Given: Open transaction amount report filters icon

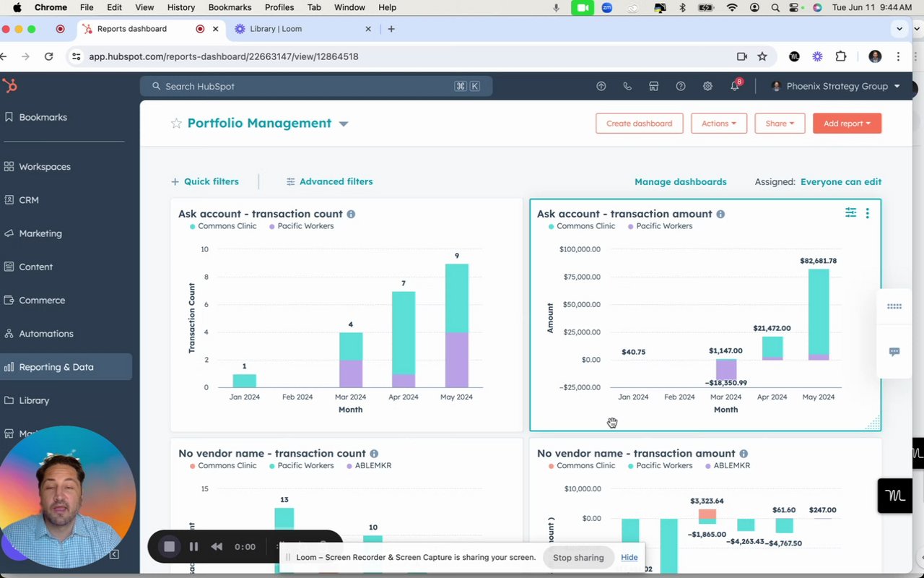Looking at the screenshot, I should click(851, 212).
